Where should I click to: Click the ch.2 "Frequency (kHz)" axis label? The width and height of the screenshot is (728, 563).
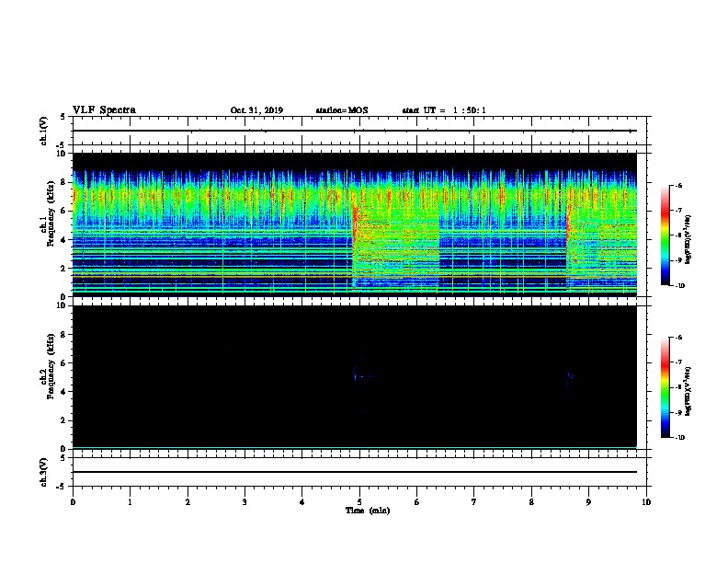click(51, 366)
